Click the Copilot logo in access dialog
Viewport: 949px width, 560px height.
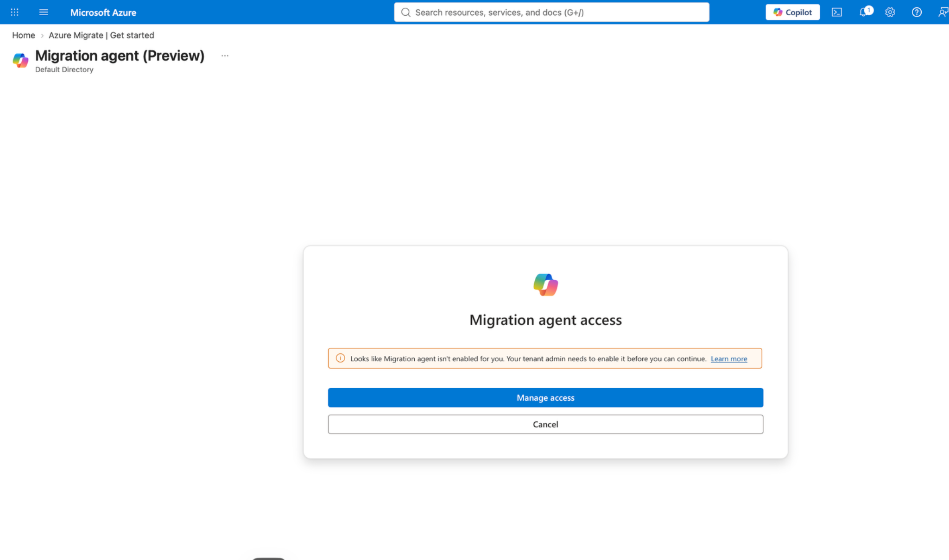(545, 284)
